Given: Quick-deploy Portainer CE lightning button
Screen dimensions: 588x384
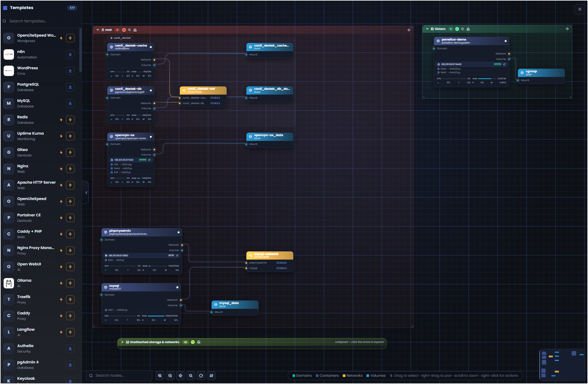Looking at the screenshot, I should pos(70,218).
